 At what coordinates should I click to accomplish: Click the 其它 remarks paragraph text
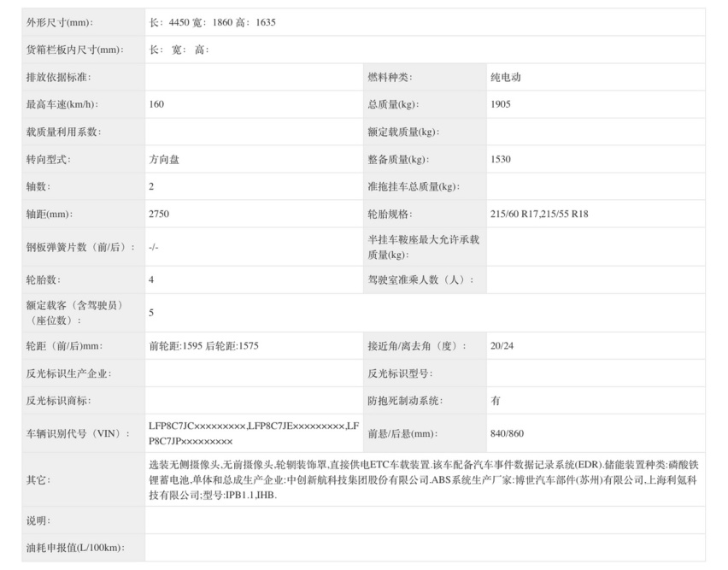pos(424,480)
